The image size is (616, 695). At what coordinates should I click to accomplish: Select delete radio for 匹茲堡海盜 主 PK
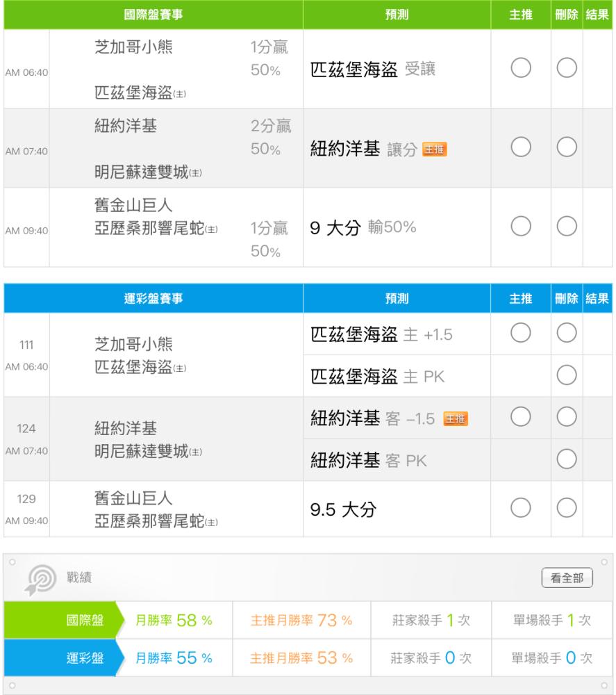567,375
